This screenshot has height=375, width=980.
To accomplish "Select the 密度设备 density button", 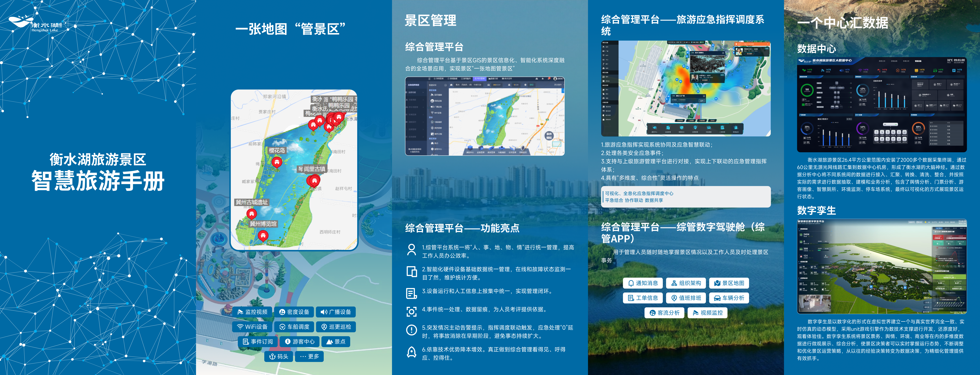I will [x=294, y=312].
